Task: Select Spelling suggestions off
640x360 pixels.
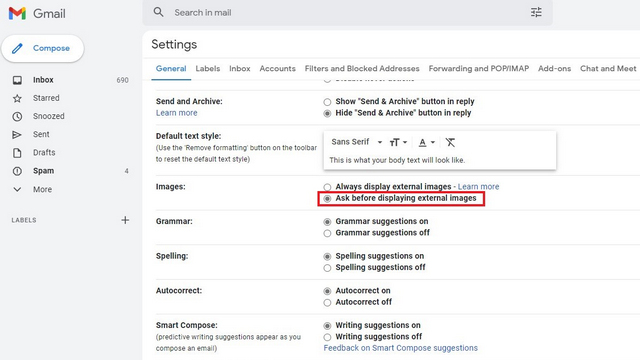Action: tap(327, 268)
